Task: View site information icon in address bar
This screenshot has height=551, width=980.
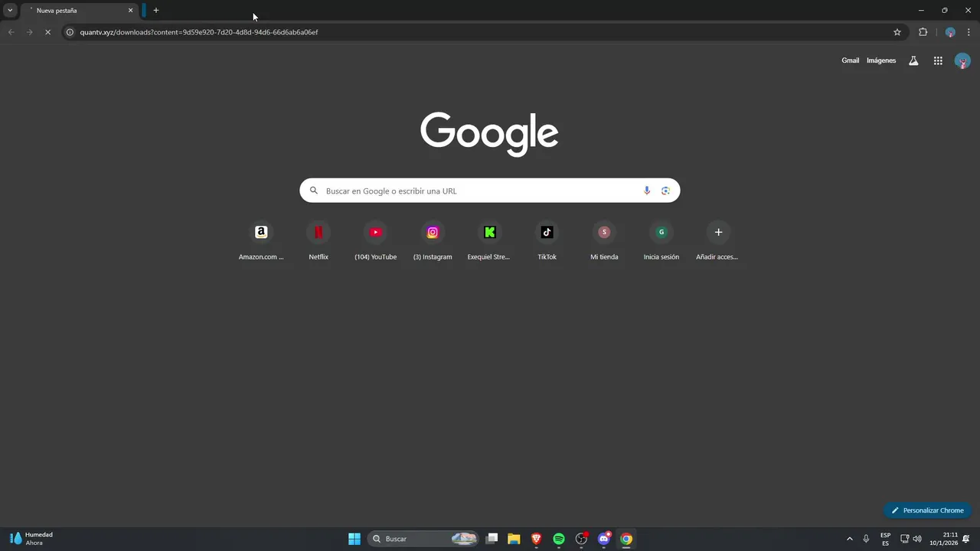Action: click(70, 32)
